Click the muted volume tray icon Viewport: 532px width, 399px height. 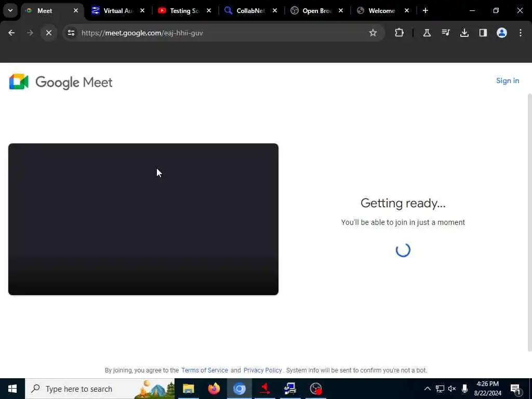452,389
